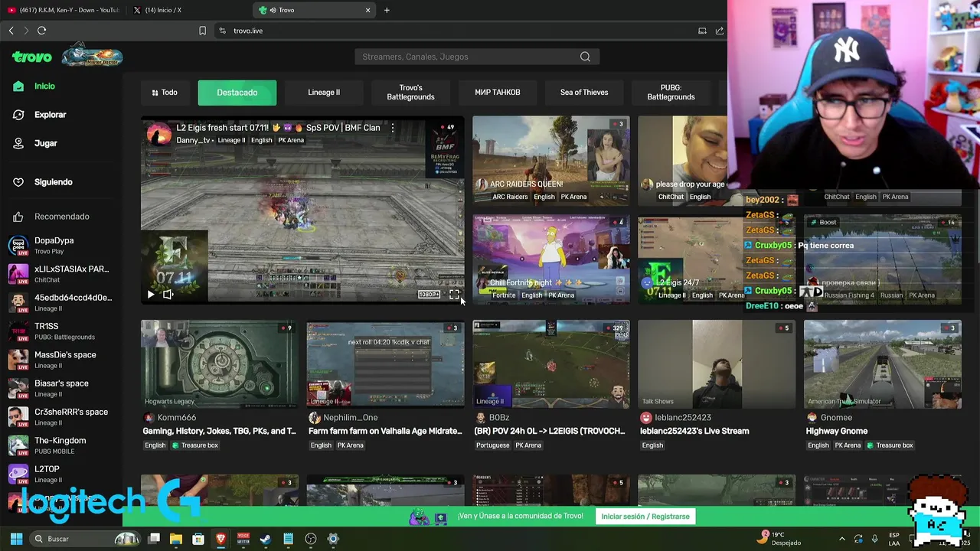Open xLILxSTASIAx PAR... recommended channel

[61, 274]
